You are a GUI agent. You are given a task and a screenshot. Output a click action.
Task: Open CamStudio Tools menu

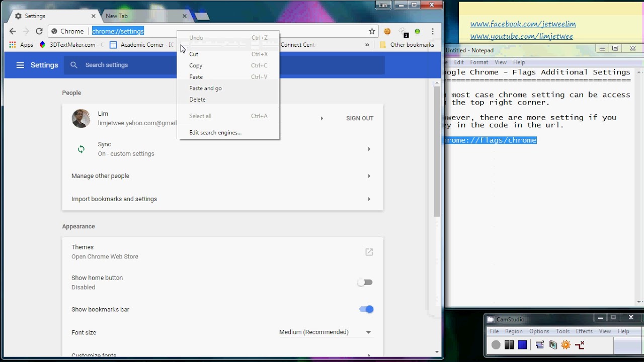[x=562, y=331]
